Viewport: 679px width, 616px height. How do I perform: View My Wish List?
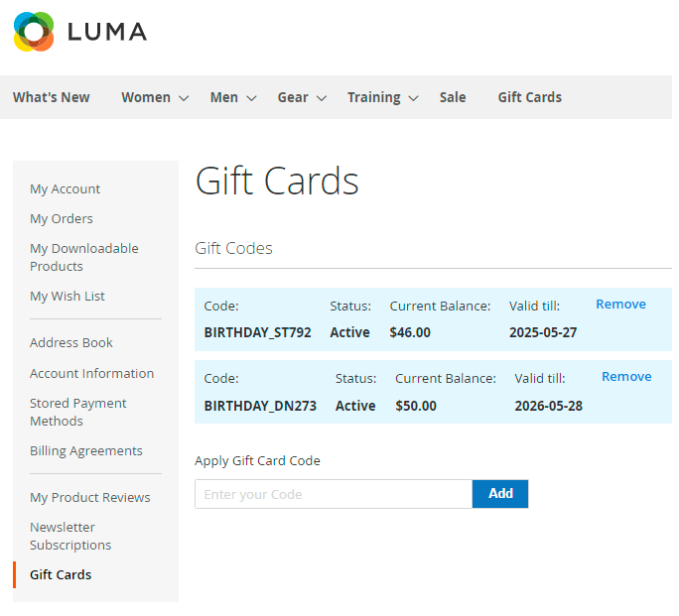(68, 297)
